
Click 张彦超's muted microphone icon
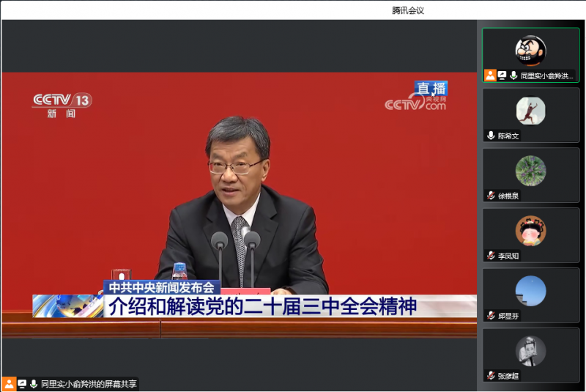491,376
